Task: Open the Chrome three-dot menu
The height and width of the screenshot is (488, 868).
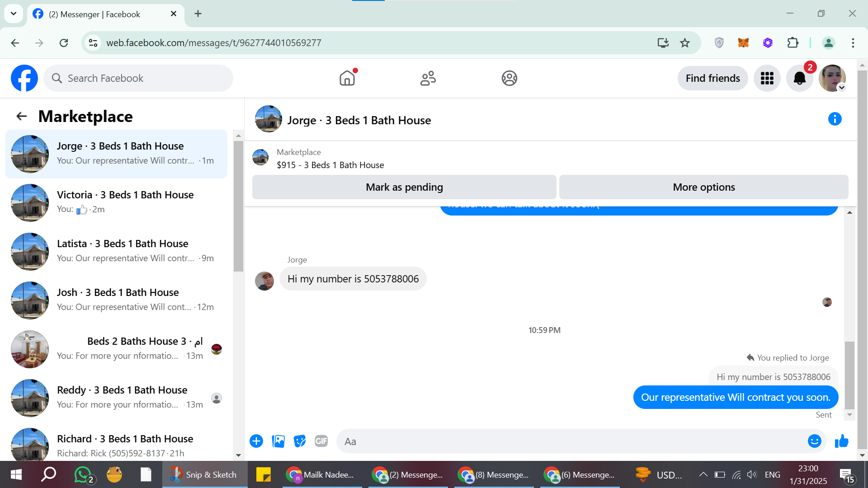Action: point(853,43)
